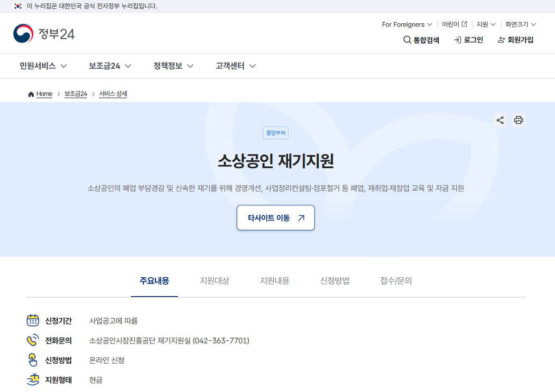Open 통합검색 search
The width and height of the screenshot is (555, 392).
pyautogui.click(x=421, y=40)
